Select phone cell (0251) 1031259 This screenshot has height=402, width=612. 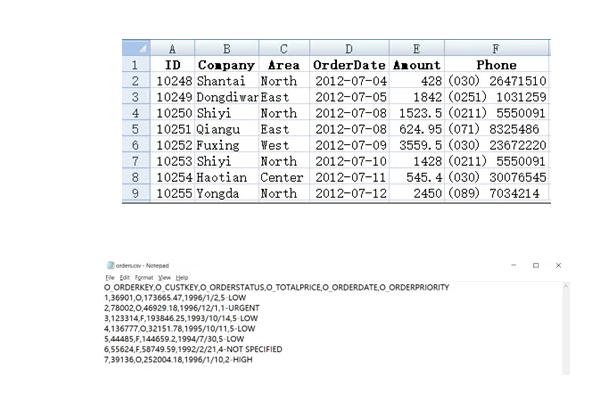(x=496, y=96)
